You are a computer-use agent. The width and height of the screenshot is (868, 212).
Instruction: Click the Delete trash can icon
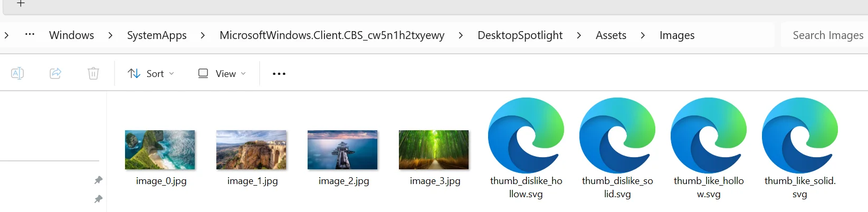pos(93,73)
